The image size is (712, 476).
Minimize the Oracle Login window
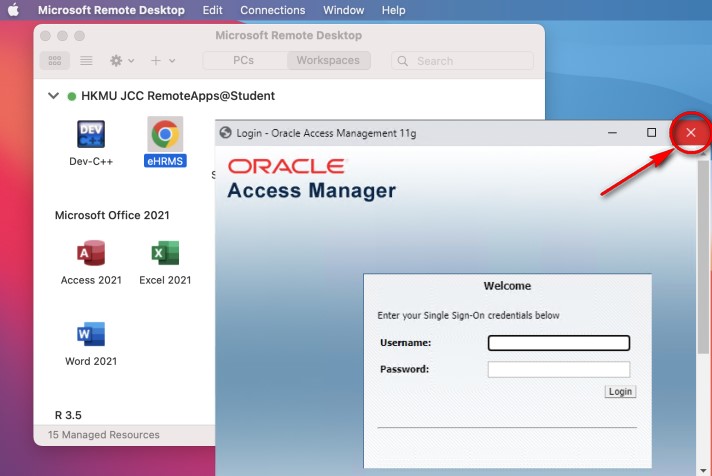(612, 133)
